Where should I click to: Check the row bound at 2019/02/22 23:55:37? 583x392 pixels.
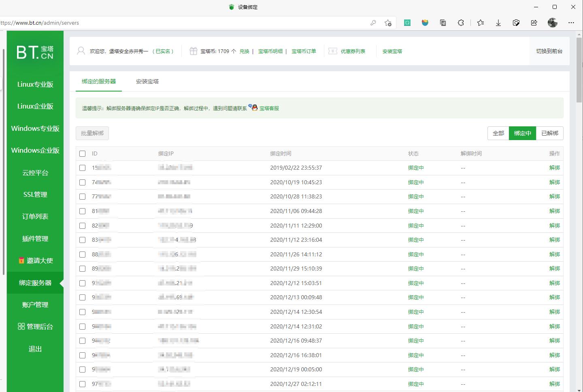(x=83, y=168)
